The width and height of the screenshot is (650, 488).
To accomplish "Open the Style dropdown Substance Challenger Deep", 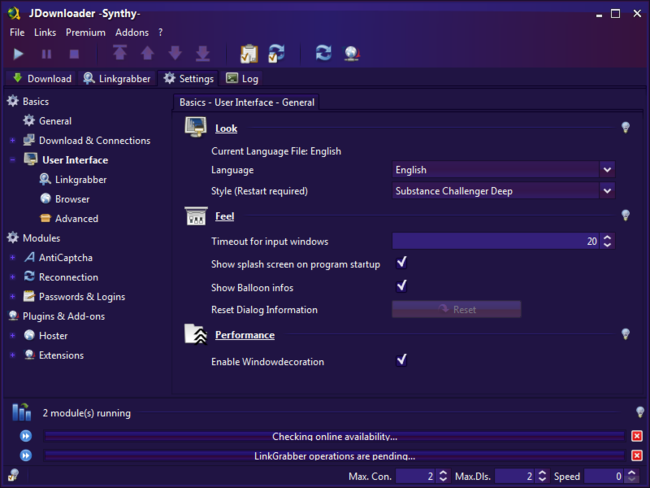I will click(x=503, y=191).
